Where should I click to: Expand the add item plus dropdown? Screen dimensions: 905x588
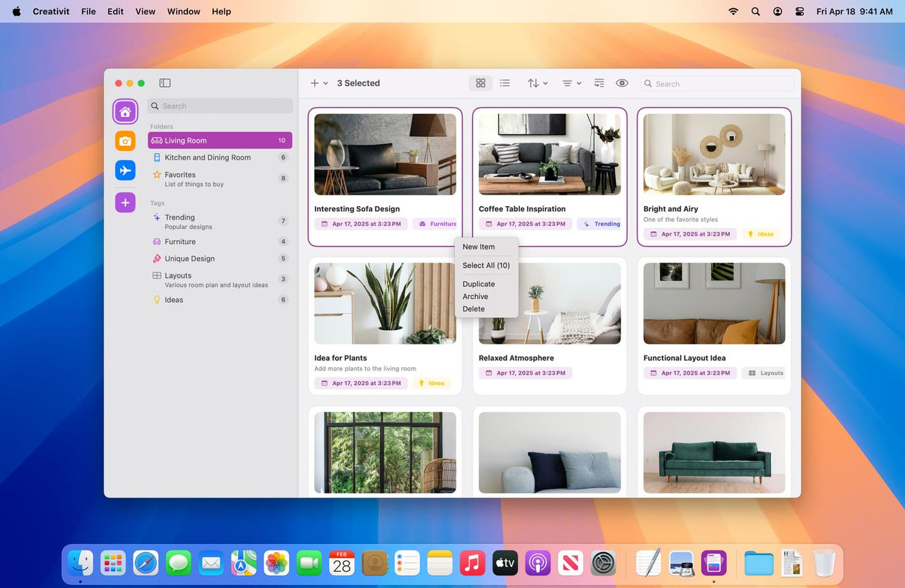pyautogui.click(x=319, y=83)
